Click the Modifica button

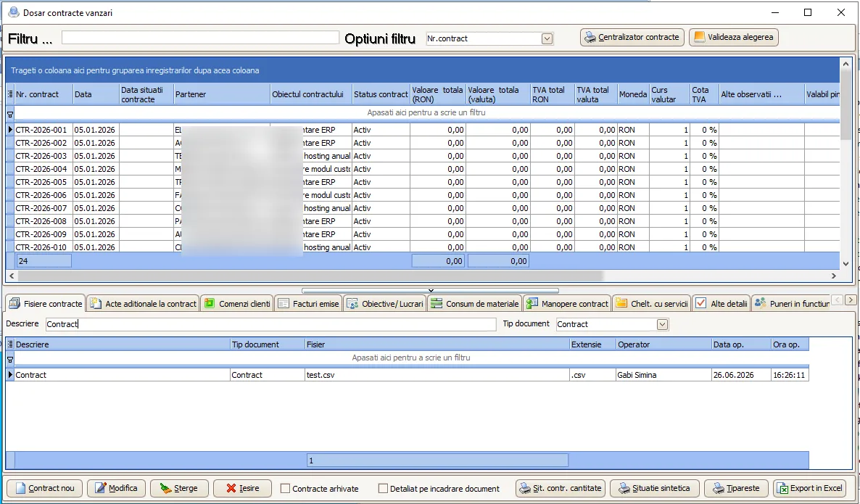pos(116,488)
